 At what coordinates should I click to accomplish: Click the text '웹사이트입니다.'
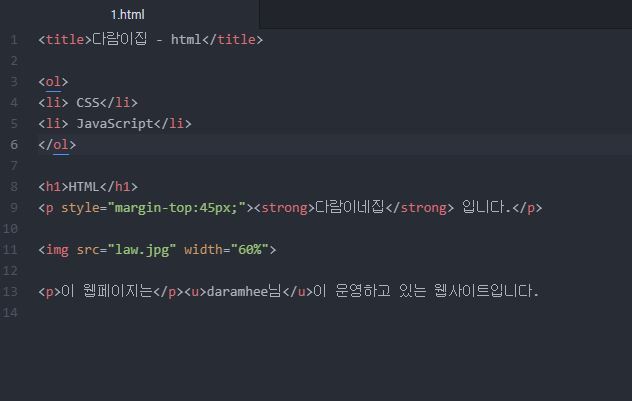(486, 291)
